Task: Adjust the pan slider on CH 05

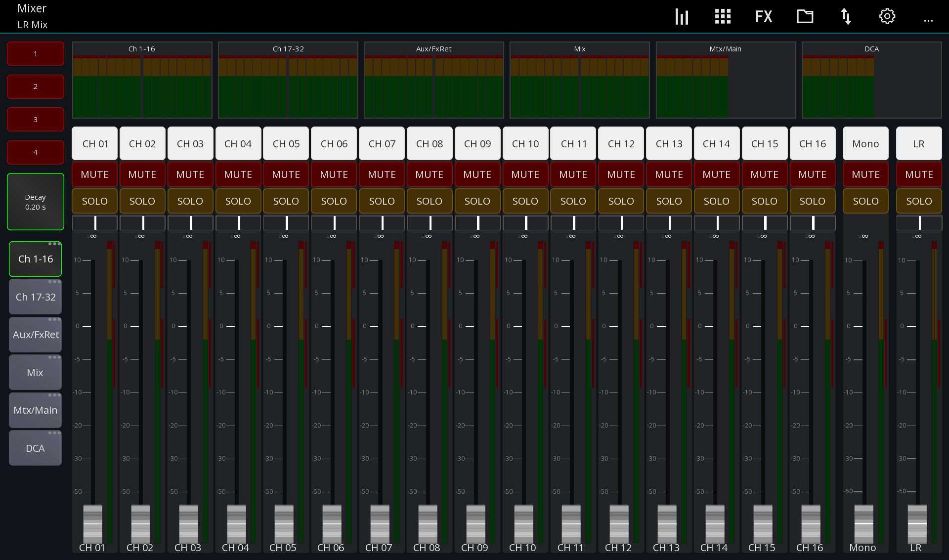Action: pos(286,222)
